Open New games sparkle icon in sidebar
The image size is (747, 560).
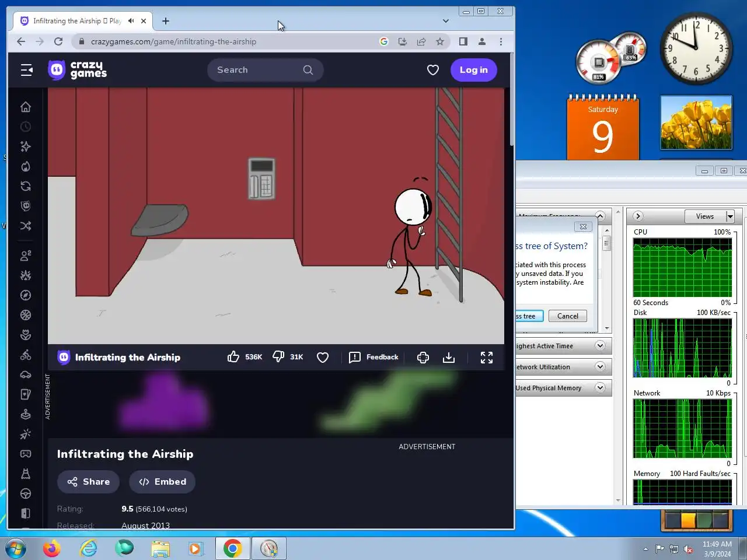[26, 146]
